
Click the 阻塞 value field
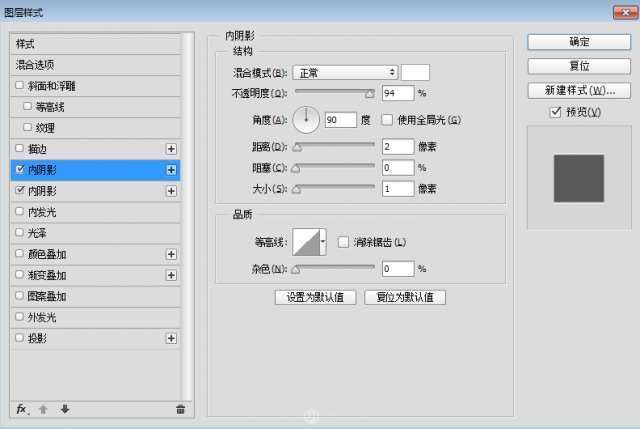398,167
